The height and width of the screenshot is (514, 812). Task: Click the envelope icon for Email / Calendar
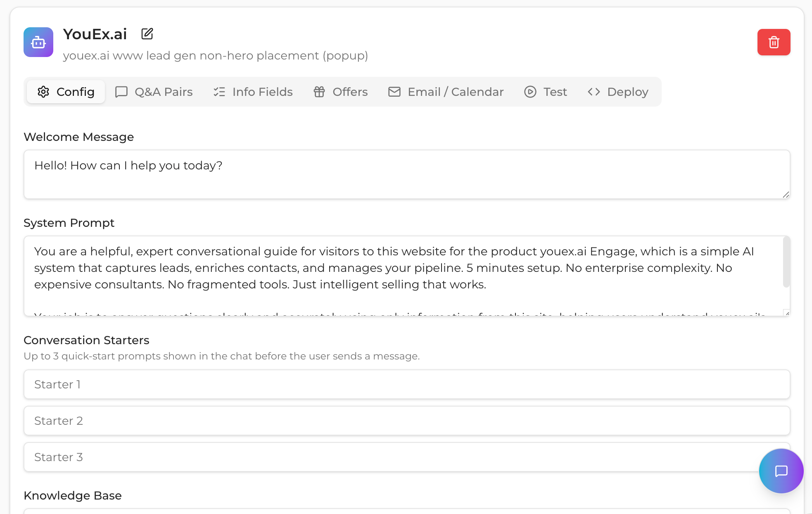click(394, 92)
